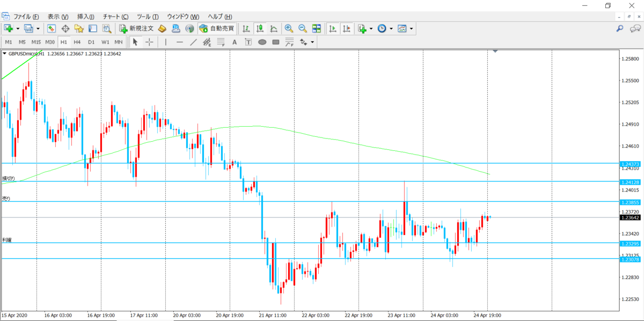Click the 新規注文 new order button

pos(136,28)
